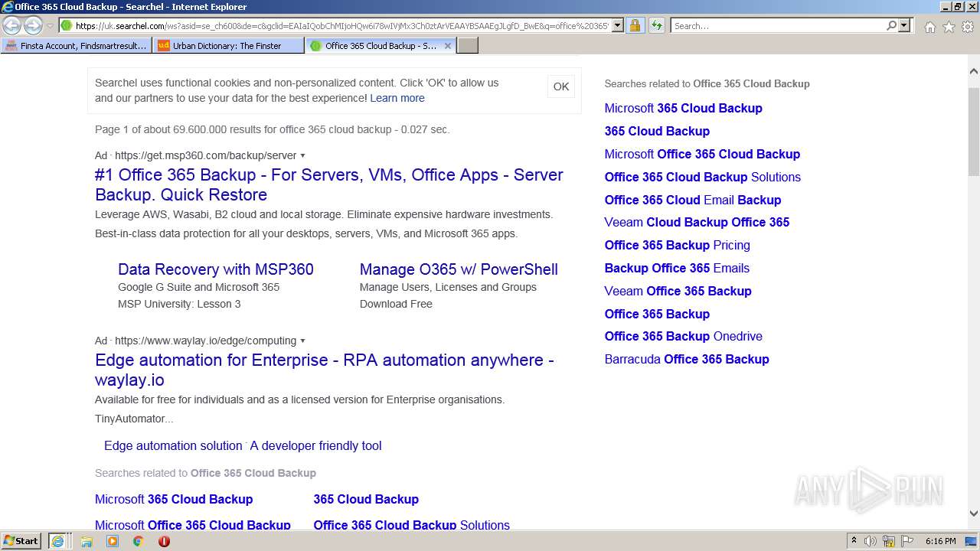This screenshot has width=980, height=551.
Task: Click the Refresh page icon
Action: [656, 25]
